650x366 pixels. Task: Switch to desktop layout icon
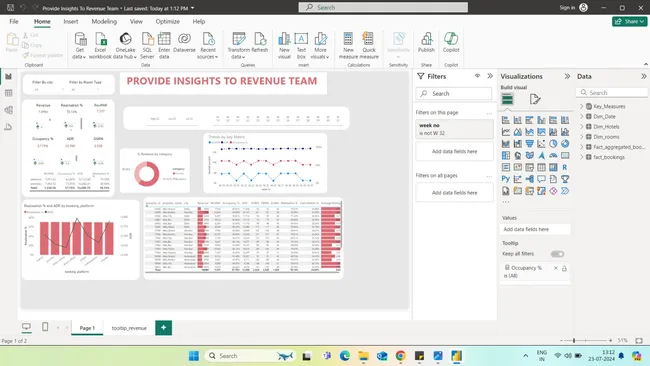coord(26,327)
